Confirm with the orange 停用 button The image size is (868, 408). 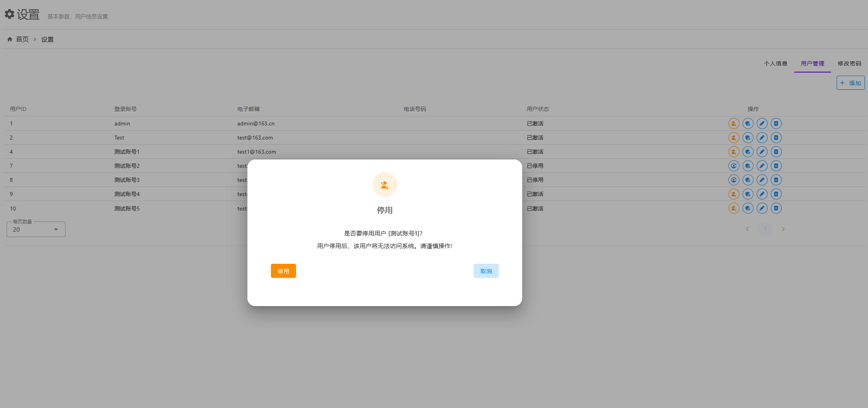[283, 271]
